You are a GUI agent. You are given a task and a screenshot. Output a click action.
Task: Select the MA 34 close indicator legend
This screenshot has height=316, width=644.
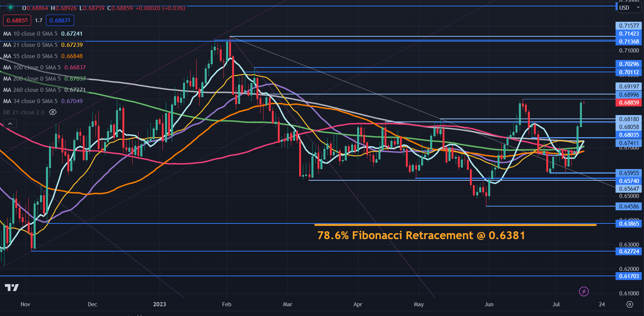43,101
